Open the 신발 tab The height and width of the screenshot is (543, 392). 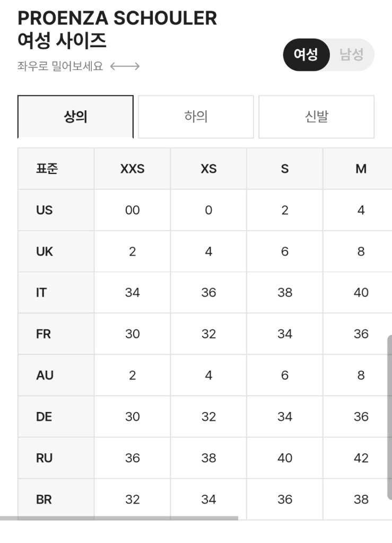[316, 117]
